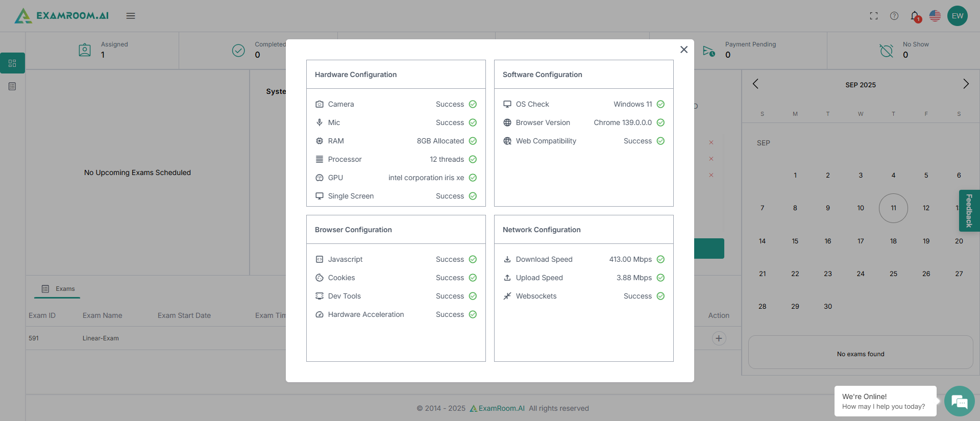Open the exams list sidebar icon

pyautogui.click(x=12, y=86)
